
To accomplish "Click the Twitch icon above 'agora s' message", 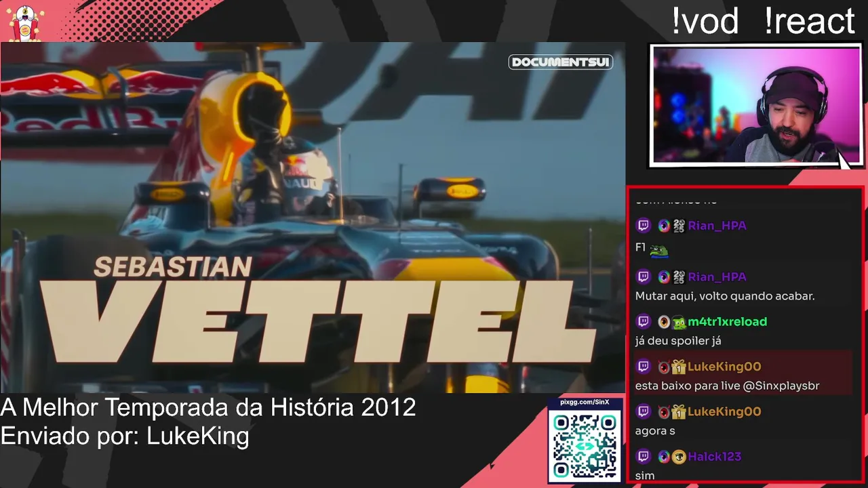I will [644, 411].
